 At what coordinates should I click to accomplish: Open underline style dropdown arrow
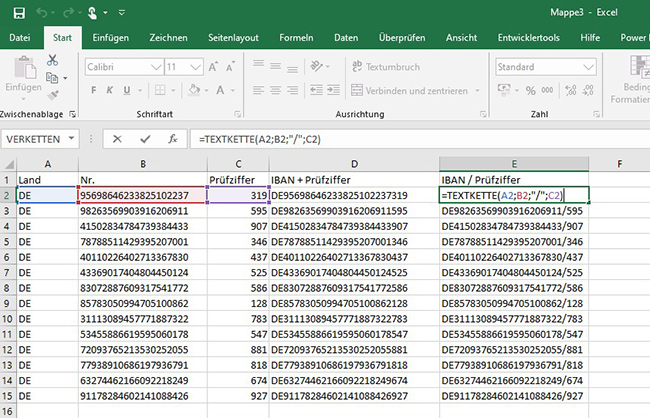[140, 90]
